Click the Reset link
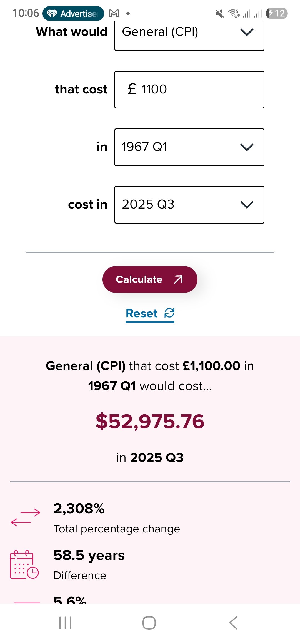Screen dimensions: 300x644 pos(150,314)
